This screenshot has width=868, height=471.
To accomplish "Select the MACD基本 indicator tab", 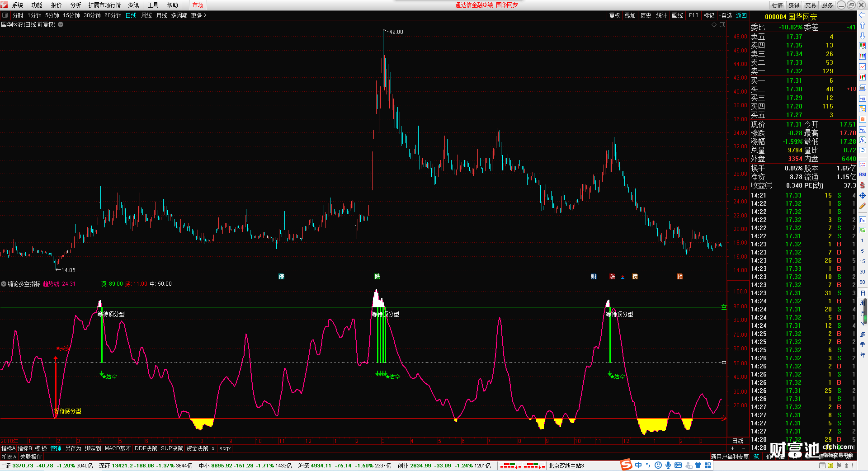I will click(x=118, y=448).
